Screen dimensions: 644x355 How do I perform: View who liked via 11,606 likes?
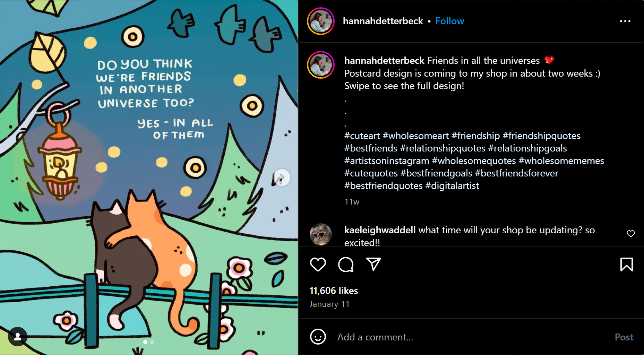333,291
